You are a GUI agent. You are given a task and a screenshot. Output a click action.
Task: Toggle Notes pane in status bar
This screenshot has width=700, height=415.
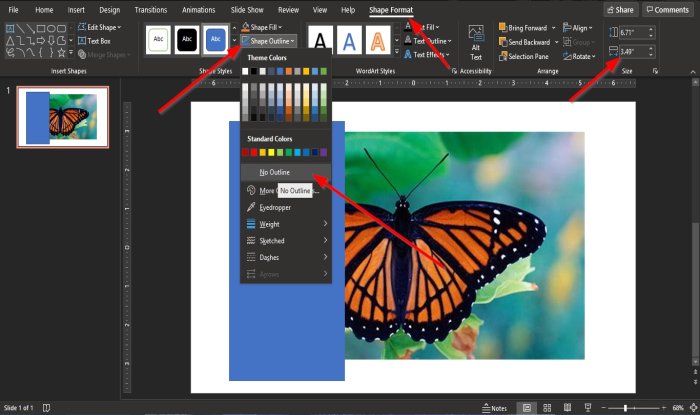pyautogui.click(x=493, y=408)
